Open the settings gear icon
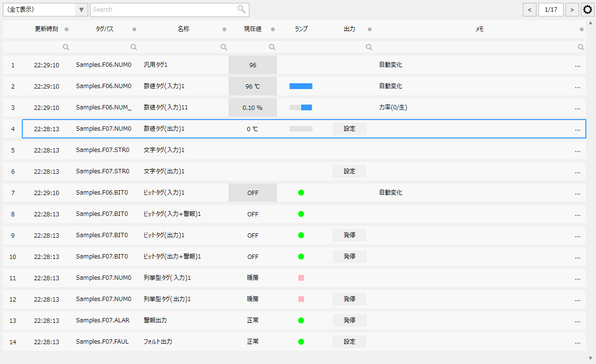The width and height of the screenshot is (596, 364). coord(587,9)
